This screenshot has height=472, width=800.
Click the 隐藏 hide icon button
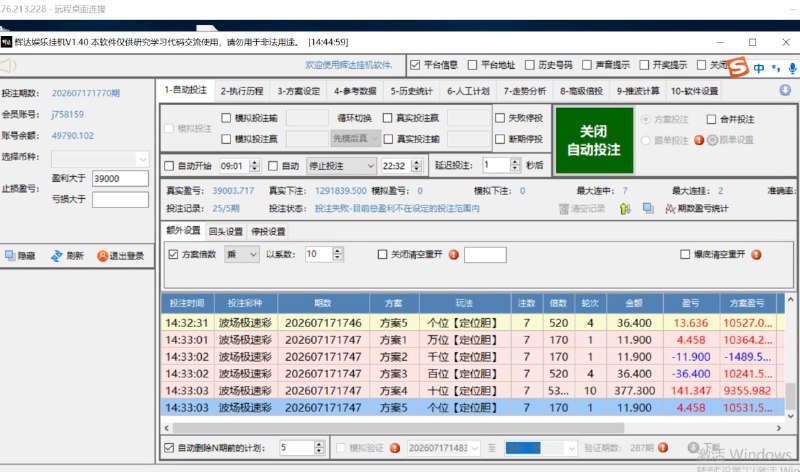click(10, 256)
